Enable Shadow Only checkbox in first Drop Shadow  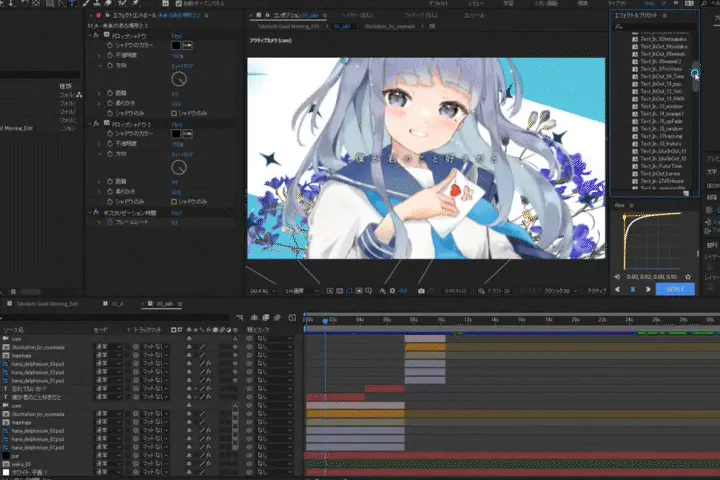[174, 113]
